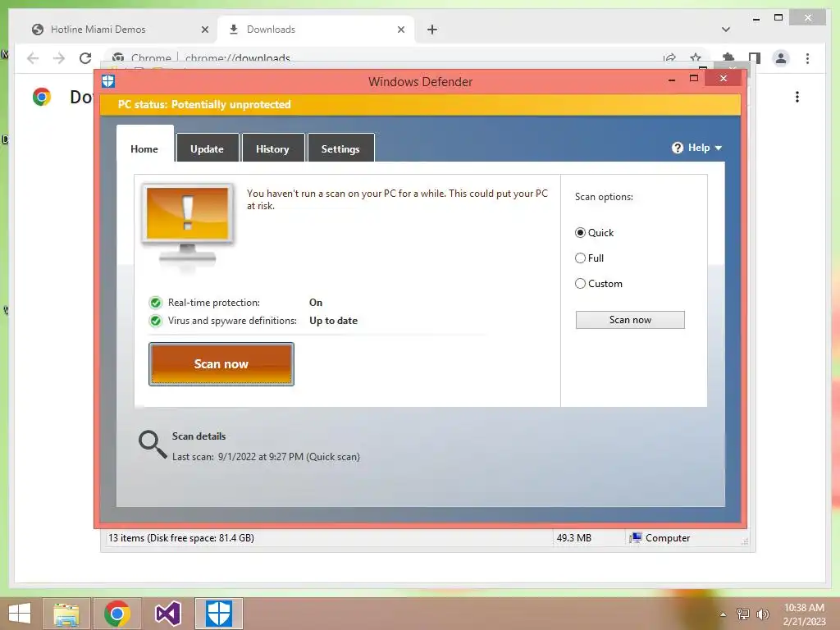
Task: Click the Chrome logo on the Downloads page
Action: (42, 97)
